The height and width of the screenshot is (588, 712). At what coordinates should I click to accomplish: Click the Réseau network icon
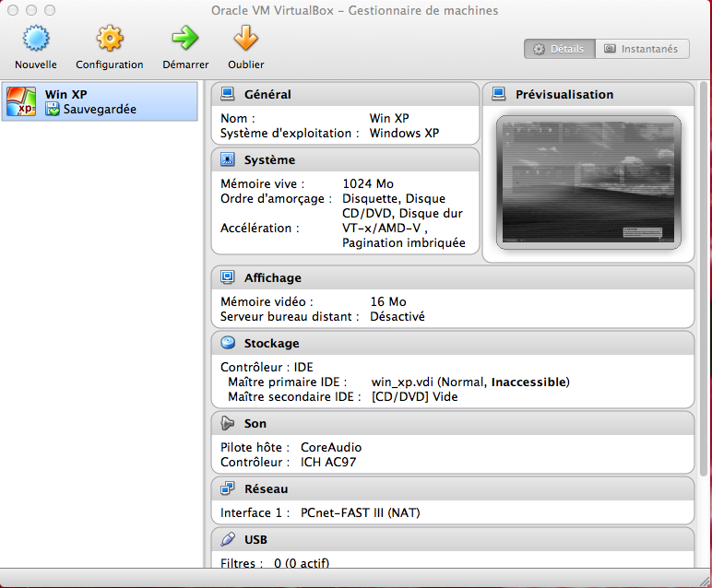click(227, 488)
